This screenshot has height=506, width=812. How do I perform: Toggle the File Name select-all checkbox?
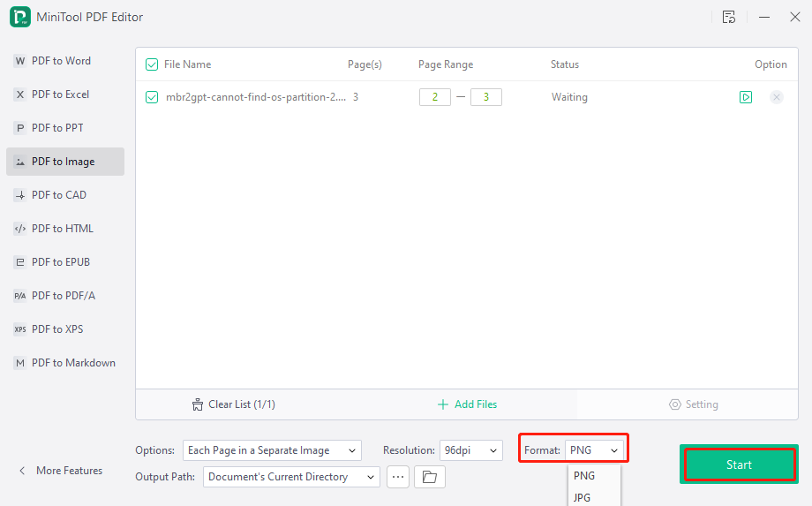tap(152, 64)
